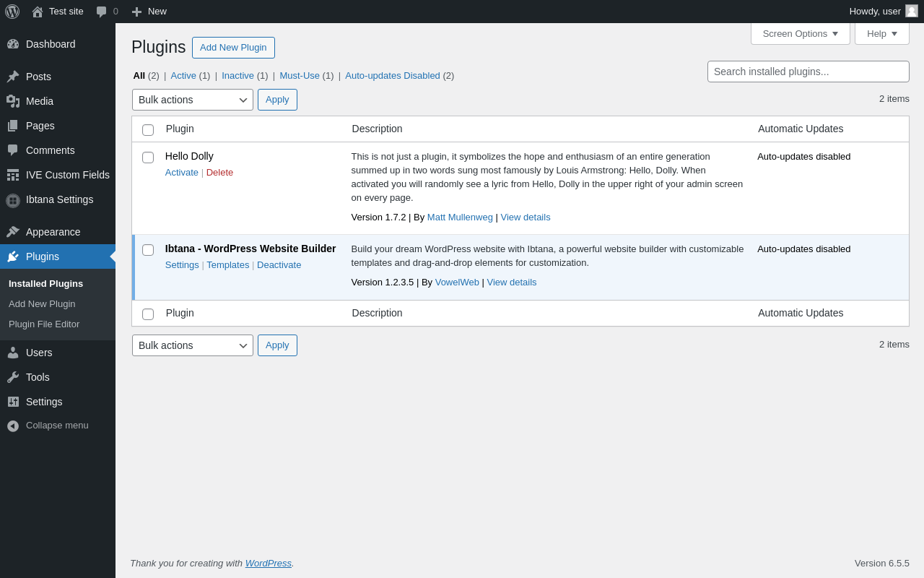Open Plugin File Editor submenu item
The width and height of the screenshot is (924, 578).
44,324
